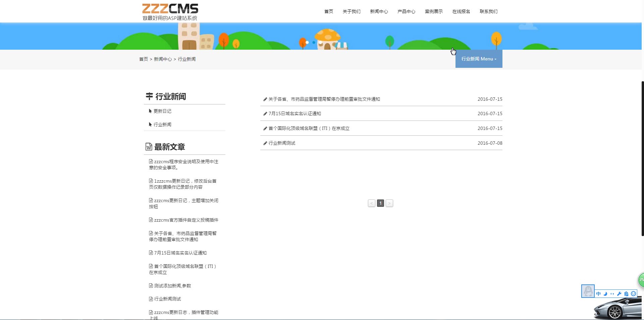Select 更新日记 category in sidebar
Viewport: 644px width, 320px height.
click(x=162, y=111)
